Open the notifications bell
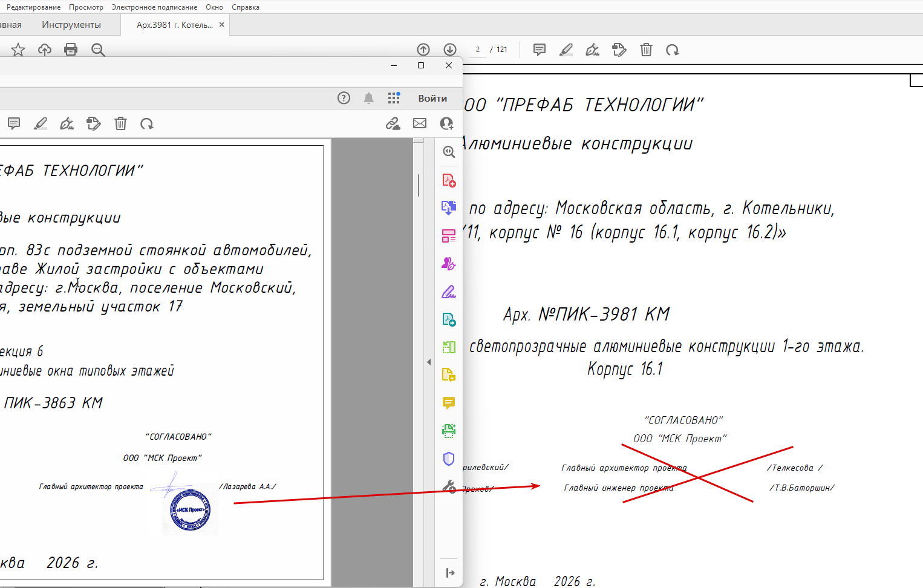 tap(368, 98)
